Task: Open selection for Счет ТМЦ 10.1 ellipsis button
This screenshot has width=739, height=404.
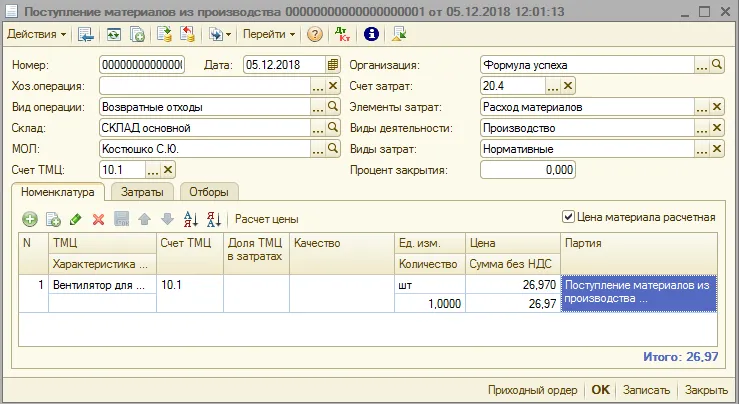Action: [153, 170]
